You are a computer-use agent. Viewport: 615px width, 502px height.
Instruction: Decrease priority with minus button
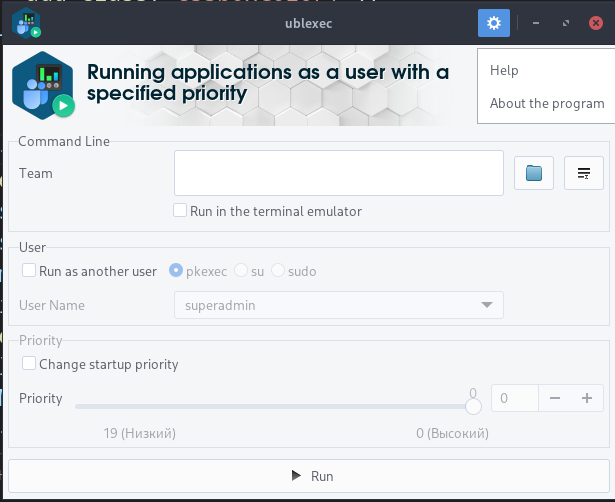point(555,397)
